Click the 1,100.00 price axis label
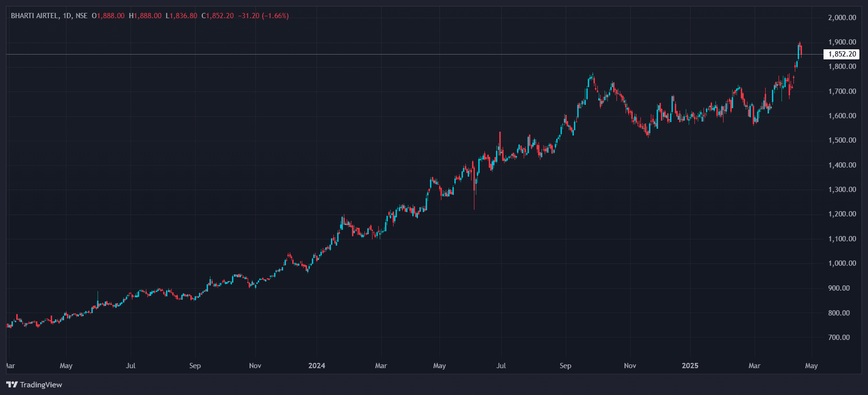 pyautogui.click(x=842, y=239)
